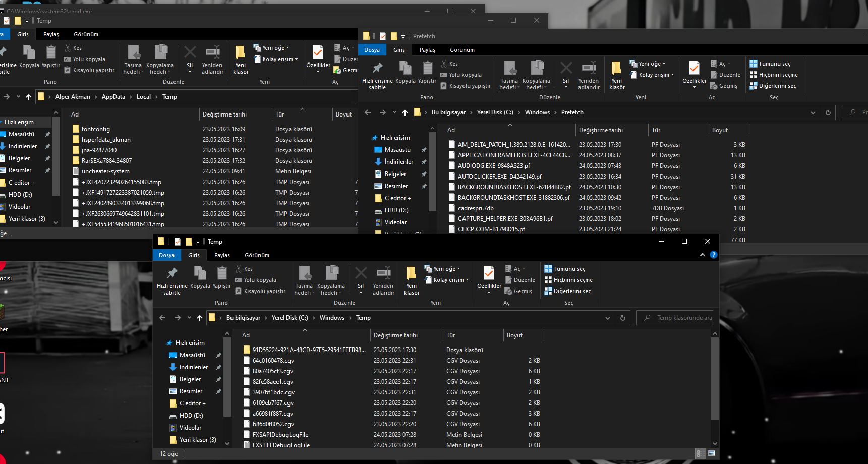
Task: Click Yolu kopyala in Windows\Temp window
Action: [256, 280]
